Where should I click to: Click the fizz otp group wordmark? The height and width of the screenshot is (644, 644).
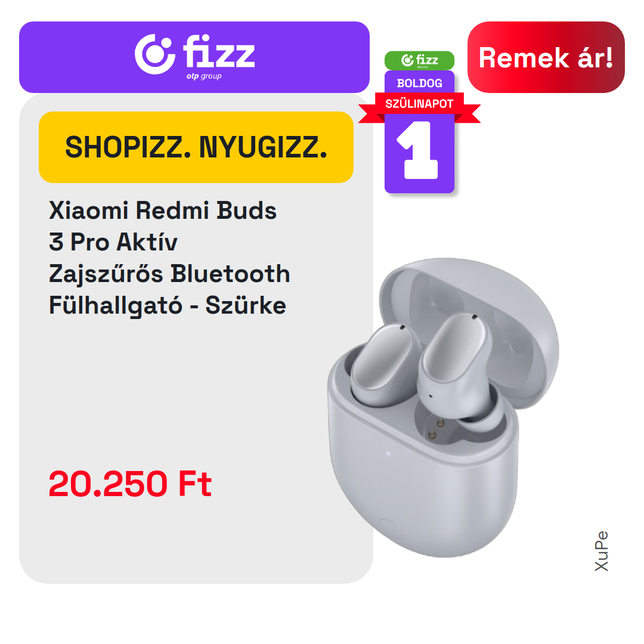click(x=219, y=56)
